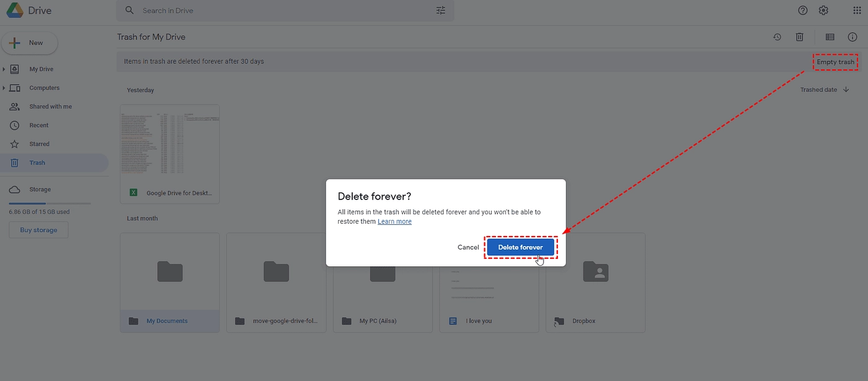This screenshot has height=381, width=868.
Task: Click the search magnifier icon
Action: pyautogui.click(x=129, y=11)
